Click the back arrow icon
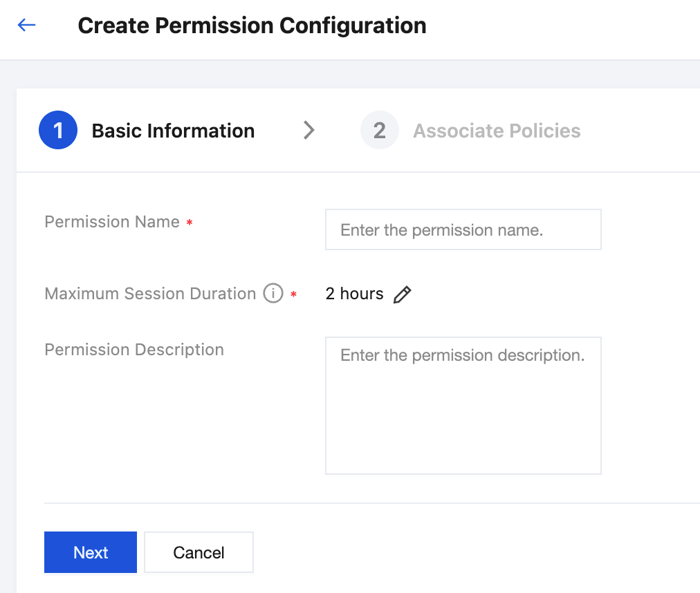Screen dimensions: 700x593 tap(26, 26)
